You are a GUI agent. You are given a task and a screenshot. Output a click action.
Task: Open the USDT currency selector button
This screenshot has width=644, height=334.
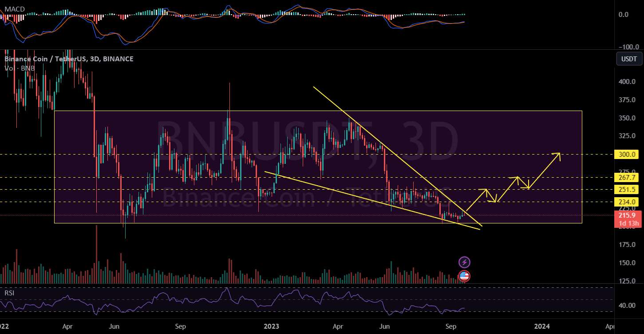click(629, 59)
